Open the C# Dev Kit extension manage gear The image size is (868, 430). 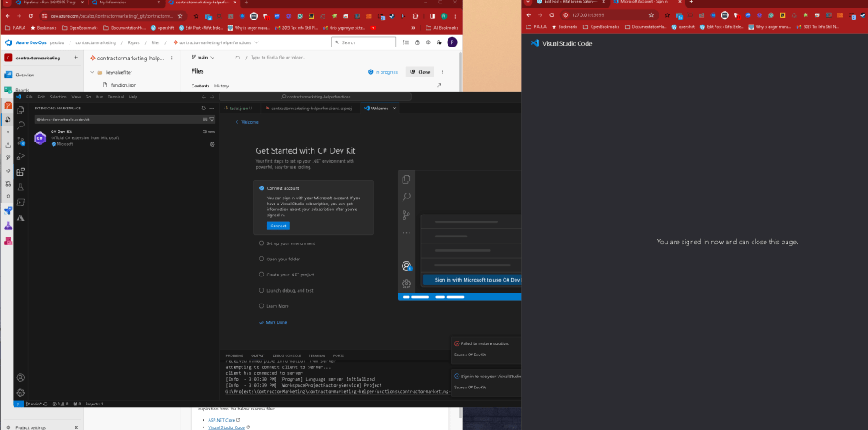coord(213,144)
